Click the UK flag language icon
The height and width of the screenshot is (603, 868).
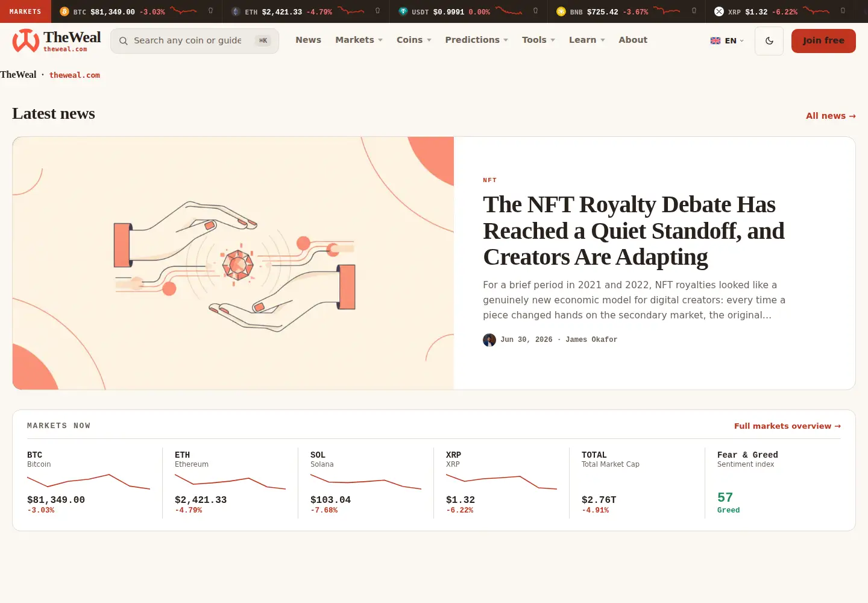(x=715, y=41)
